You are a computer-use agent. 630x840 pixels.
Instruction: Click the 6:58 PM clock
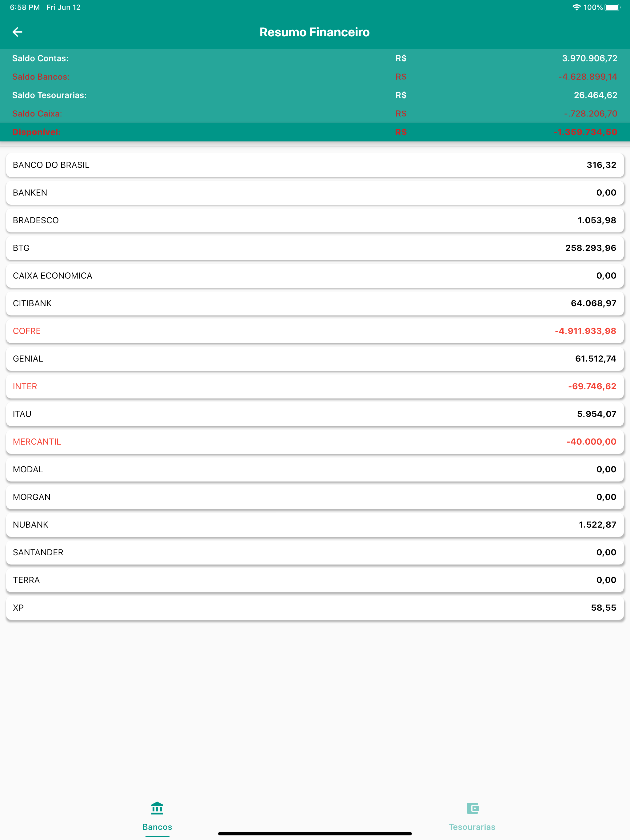coord(25,7)
